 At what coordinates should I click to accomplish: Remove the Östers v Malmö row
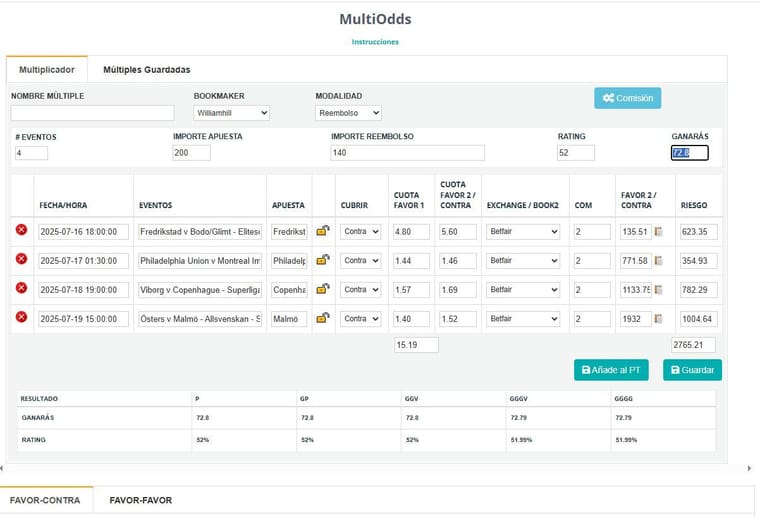pos(21,317)
